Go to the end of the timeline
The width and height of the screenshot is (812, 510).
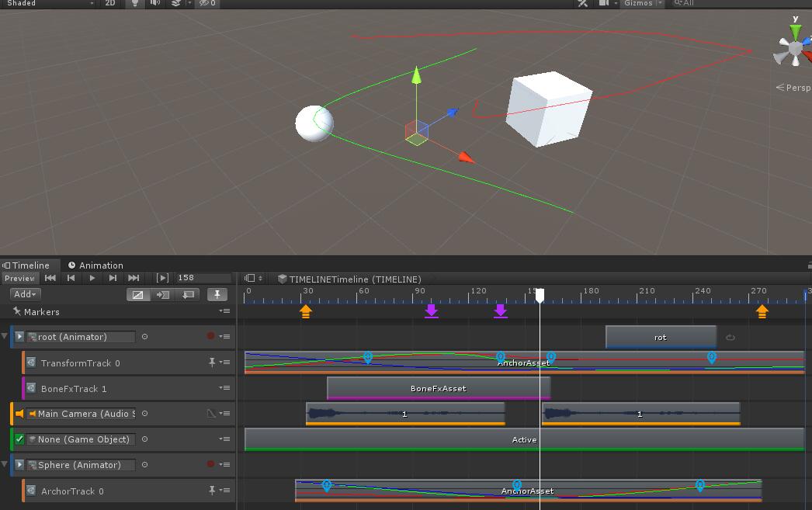click(134, 278)
